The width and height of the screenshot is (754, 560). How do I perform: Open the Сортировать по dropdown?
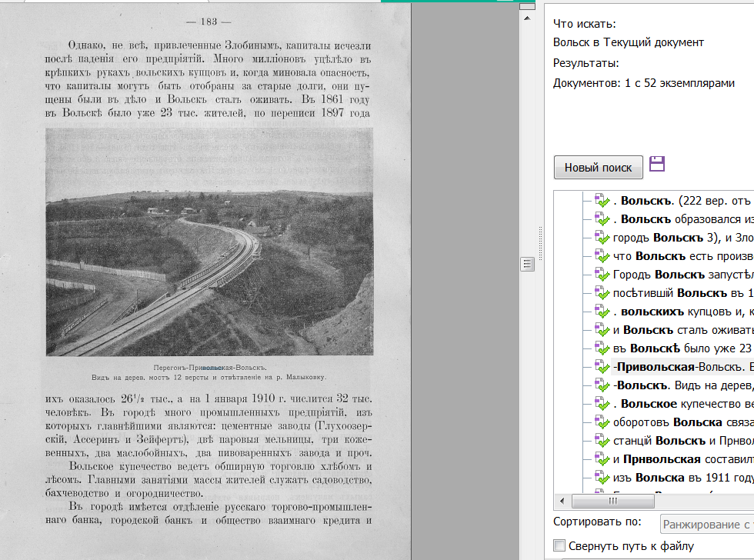coord(707,525)
